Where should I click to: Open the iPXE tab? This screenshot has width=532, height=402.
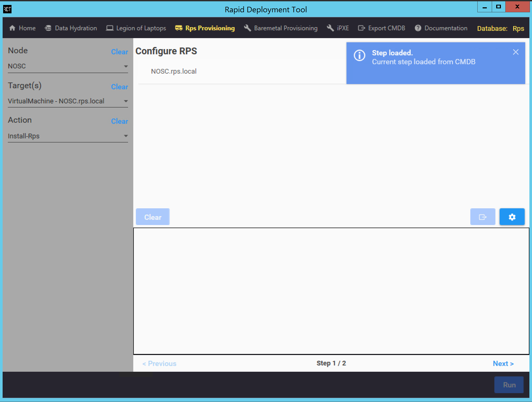click(338, 28)
